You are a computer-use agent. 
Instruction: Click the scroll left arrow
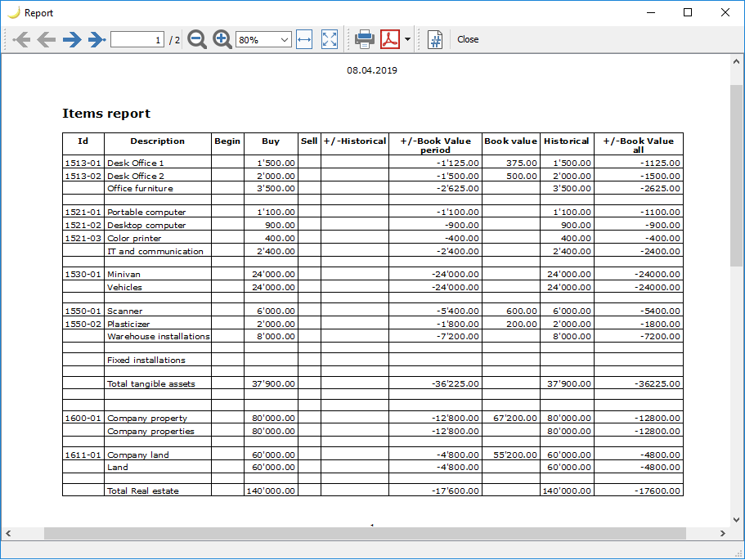pyautogui.click(x=8, y=533)
